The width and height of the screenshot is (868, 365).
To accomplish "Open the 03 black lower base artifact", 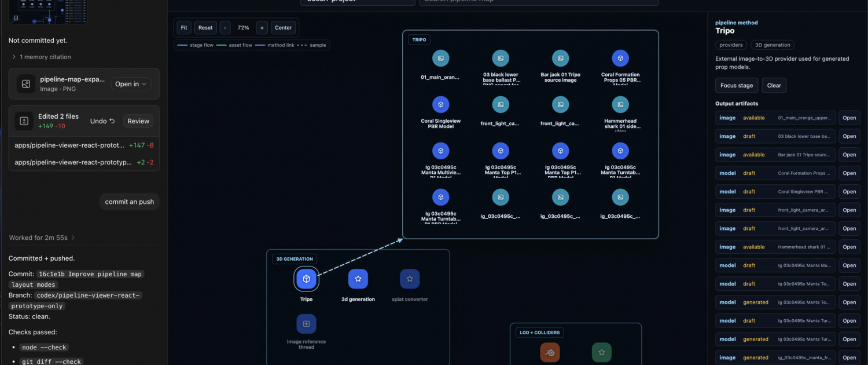I will (849, 136).
